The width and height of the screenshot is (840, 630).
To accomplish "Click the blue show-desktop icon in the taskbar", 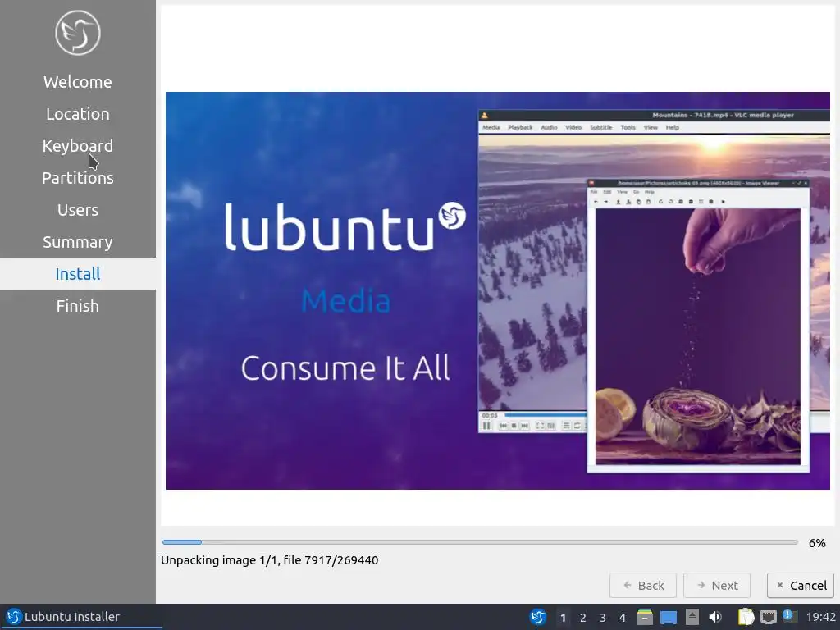I will [x=668, y=618].
